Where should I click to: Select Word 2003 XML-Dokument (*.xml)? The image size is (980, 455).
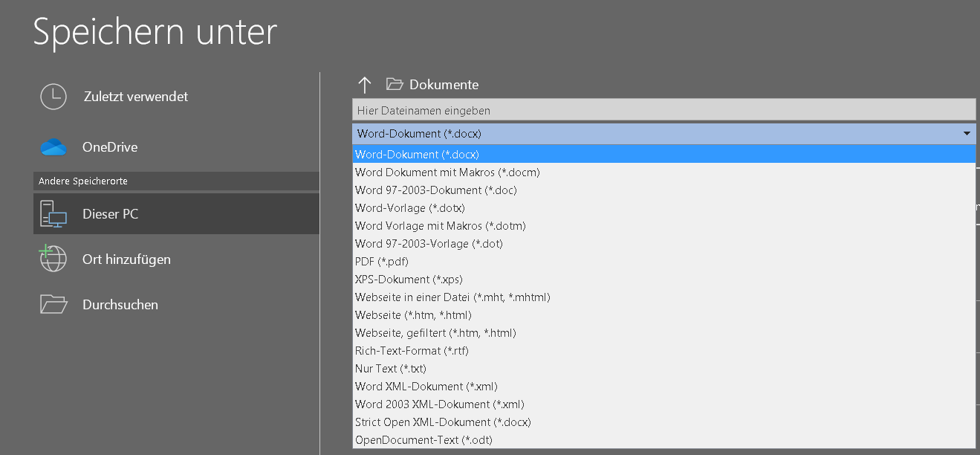tap(663, 404)
